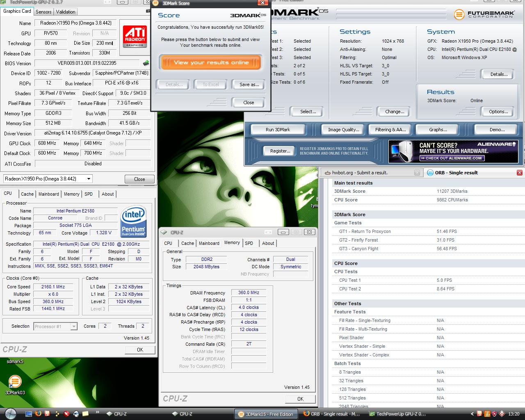Close the ORB Single result browser tab
Screen dimensions: 525x420
click(519, 173)
